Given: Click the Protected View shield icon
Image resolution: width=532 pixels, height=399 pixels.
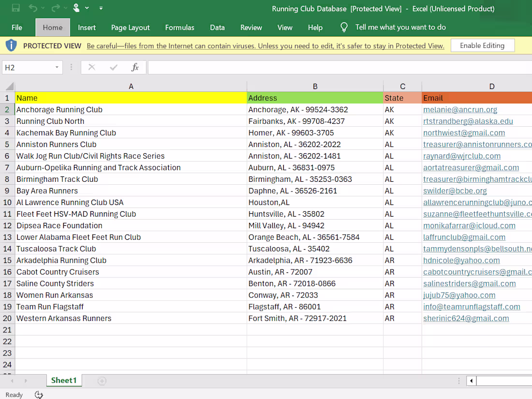Looking at the screenshot, I should click(11, 46).
